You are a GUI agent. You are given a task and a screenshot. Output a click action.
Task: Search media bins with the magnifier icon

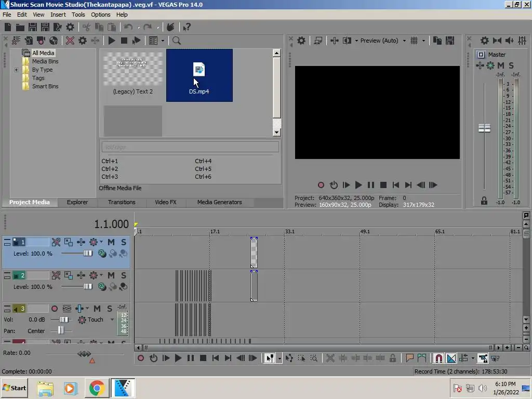(177, 41)
